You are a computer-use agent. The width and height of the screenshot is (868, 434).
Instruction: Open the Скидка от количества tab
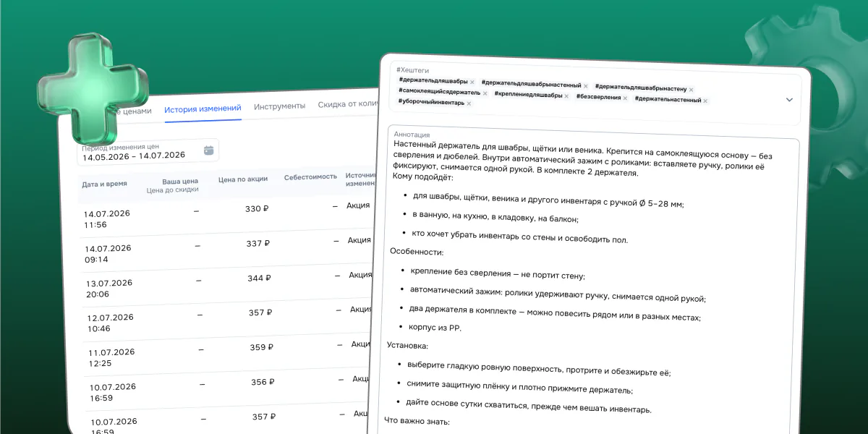coord(349,104)
